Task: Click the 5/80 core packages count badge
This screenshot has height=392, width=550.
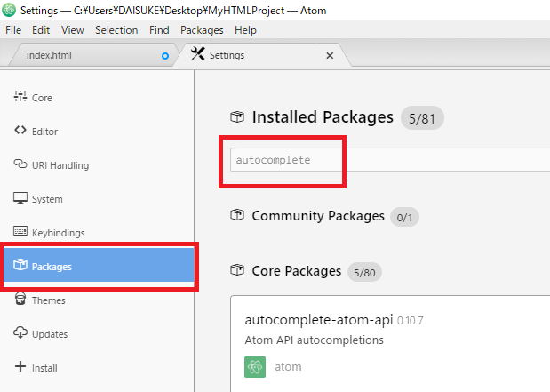Action: tap(364, 272)
